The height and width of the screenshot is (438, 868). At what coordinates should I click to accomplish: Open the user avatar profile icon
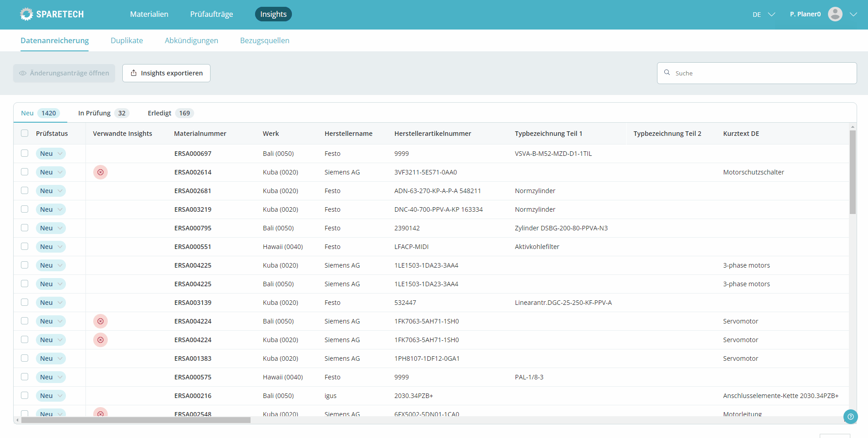pos(835,14)
